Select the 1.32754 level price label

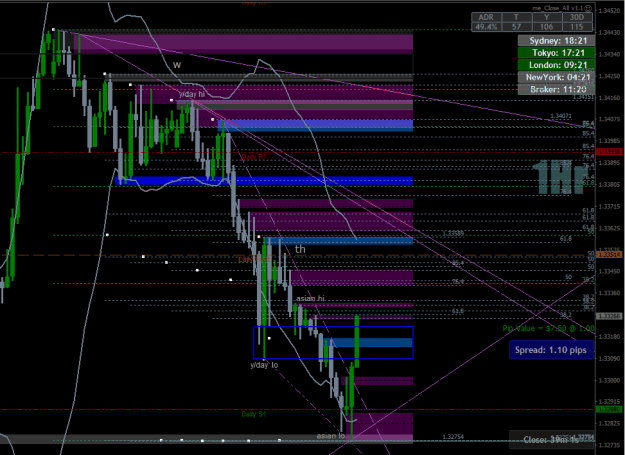click(x=453, y=437)
